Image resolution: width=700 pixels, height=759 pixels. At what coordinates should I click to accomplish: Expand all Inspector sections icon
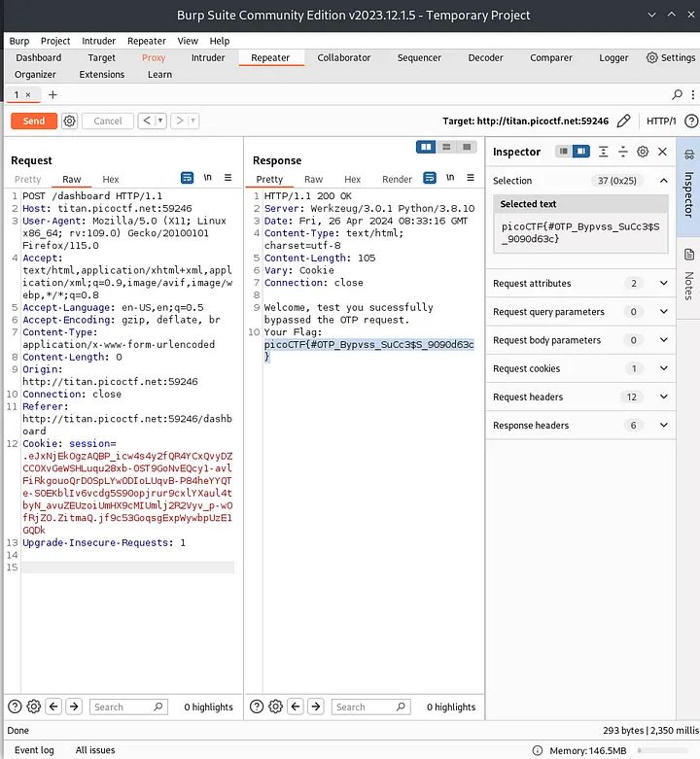603,152
